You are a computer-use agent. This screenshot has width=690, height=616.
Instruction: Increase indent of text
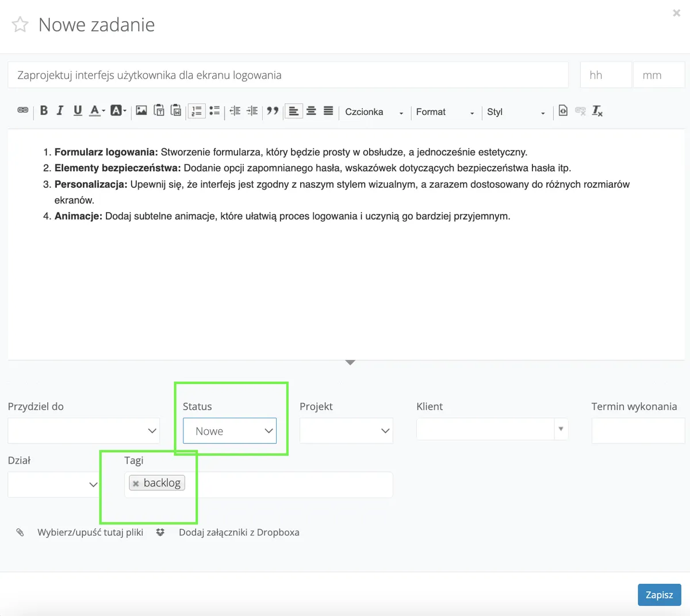[x=252, y=110]
